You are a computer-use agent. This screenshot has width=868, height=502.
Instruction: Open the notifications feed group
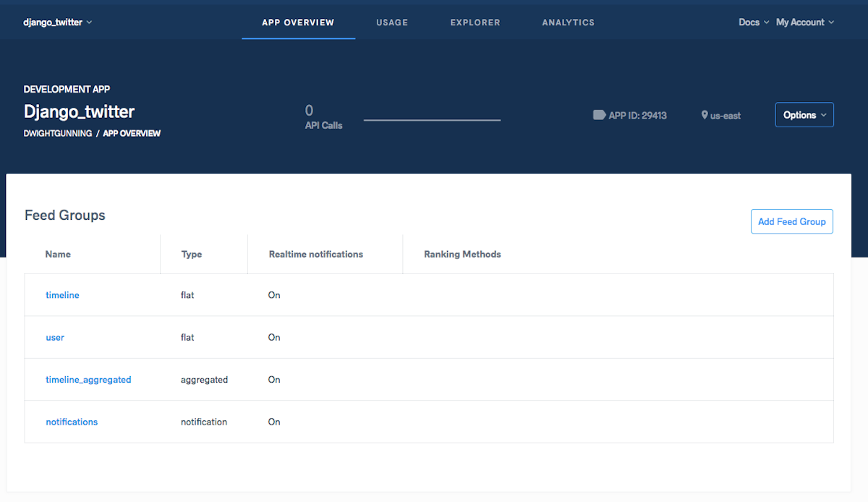[72, 422]
